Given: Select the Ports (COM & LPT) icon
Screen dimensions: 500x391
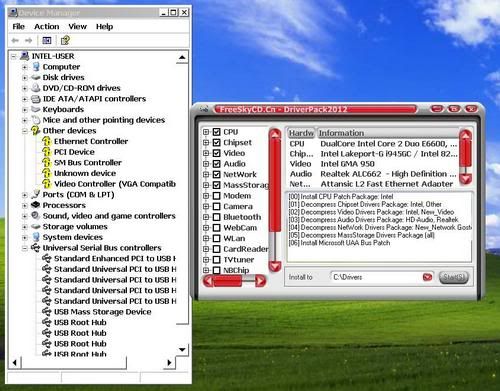Looking at the screenshot, I should tap(36, 194).
